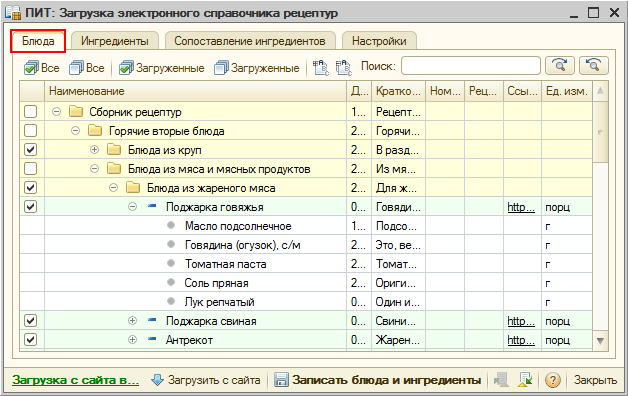Image resolution: width=628 pixels, height=396 pixels.
Task: Click the Ед. изм. column header
Action: 567,91
